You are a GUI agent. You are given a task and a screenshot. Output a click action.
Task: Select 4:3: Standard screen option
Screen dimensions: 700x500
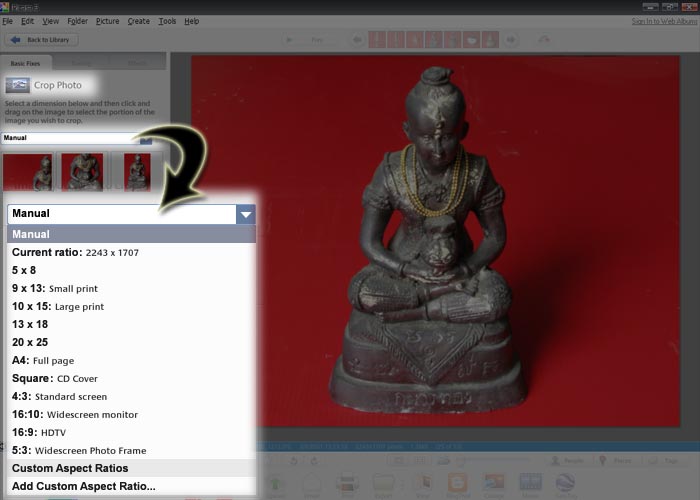pos(131,396)
